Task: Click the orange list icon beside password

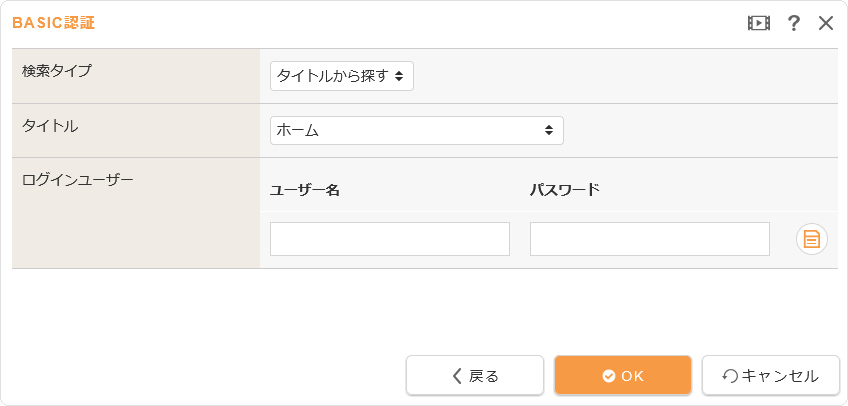Action: (x=812, y=239)
